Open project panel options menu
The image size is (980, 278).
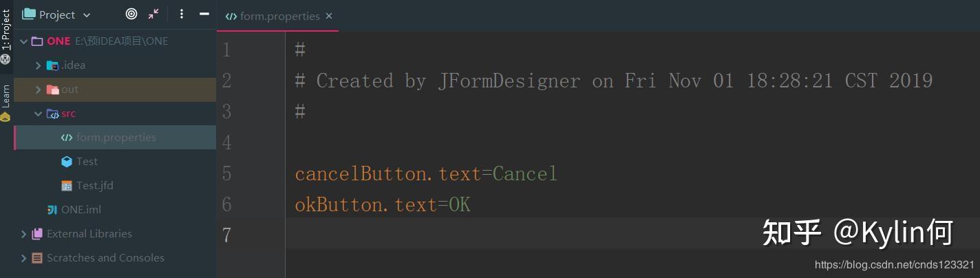pos(182,14)
